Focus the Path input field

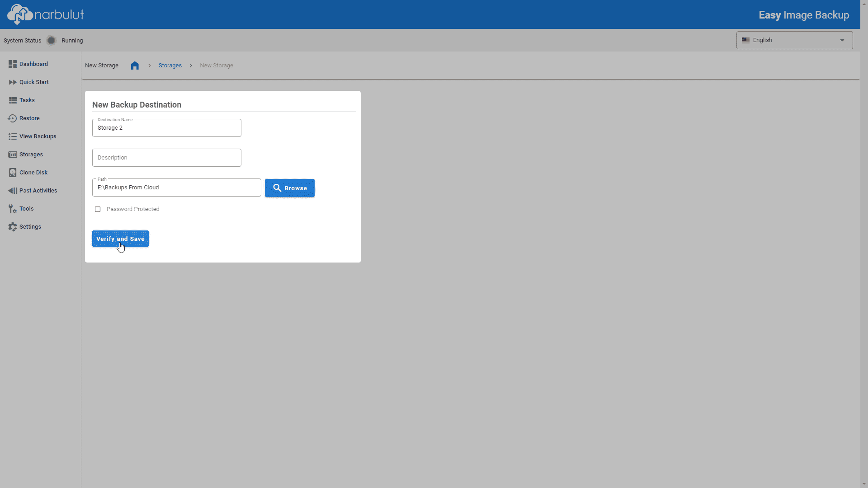pos(177,188)
